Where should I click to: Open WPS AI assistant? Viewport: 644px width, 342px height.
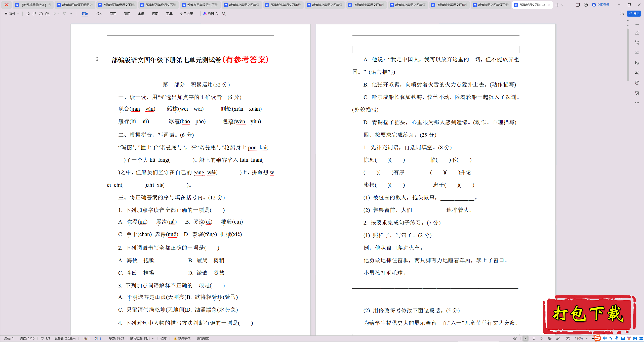pyautogui.click(x=211, y=14)
